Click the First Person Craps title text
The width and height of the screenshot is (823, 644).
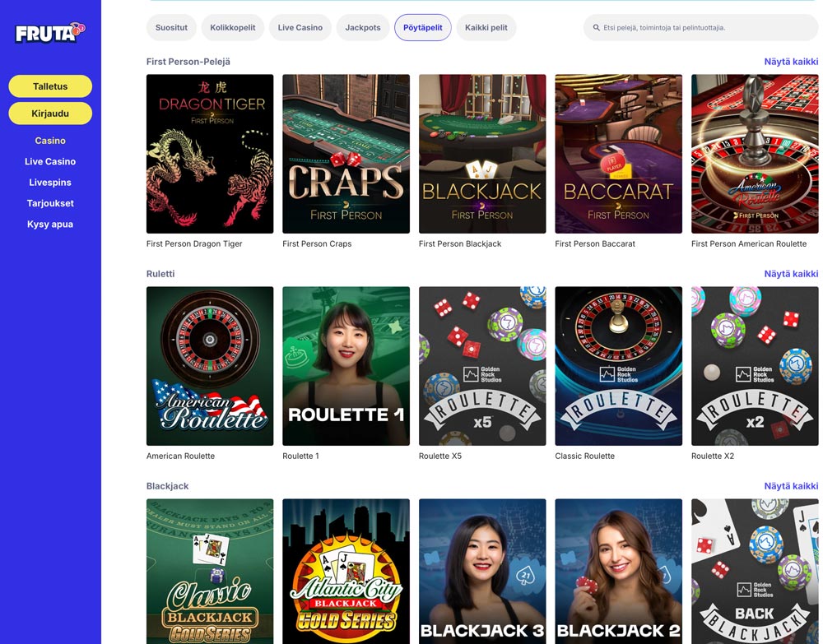click(x=317, y=243)
